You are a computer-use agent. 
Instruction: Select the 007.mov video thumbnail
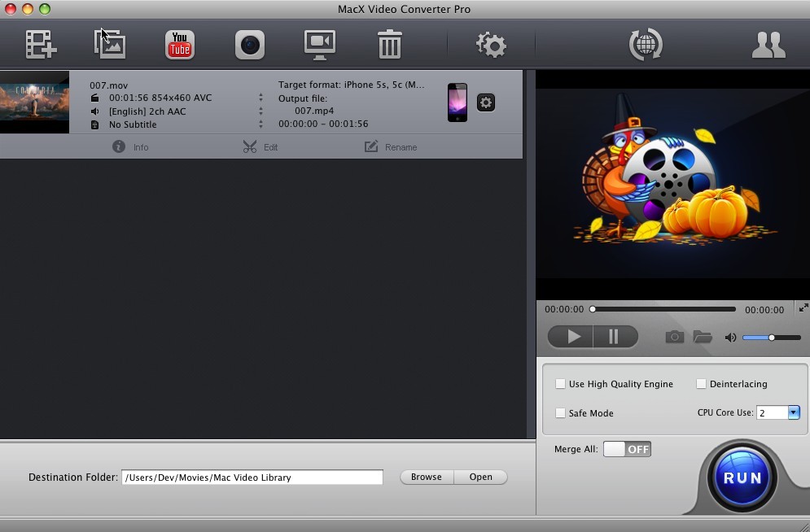[x=35, y=102]
